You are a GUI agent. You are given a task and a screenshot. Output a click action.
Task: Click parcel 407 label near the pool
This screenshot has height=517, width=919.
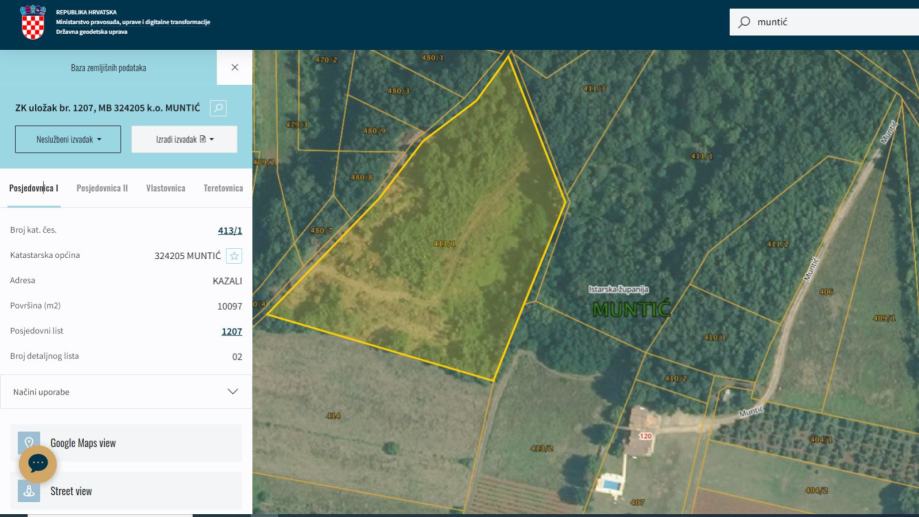pos(637,502)
